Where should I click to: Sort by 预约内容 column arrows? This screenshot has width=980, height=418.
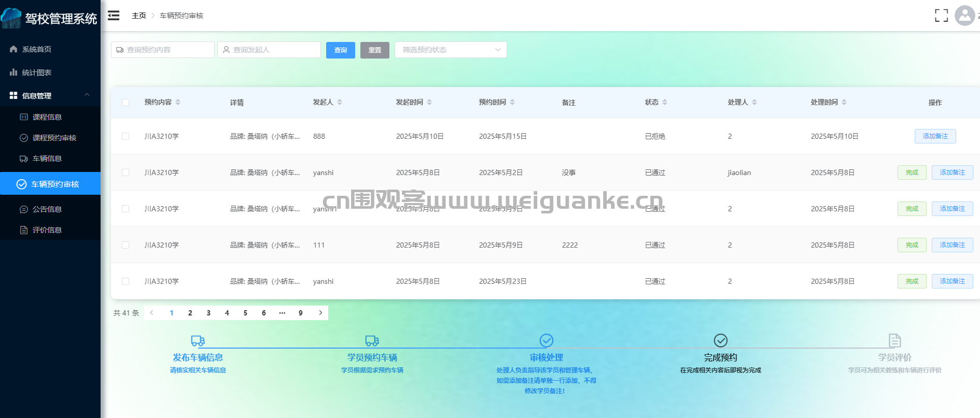click(x=178, y=102)
